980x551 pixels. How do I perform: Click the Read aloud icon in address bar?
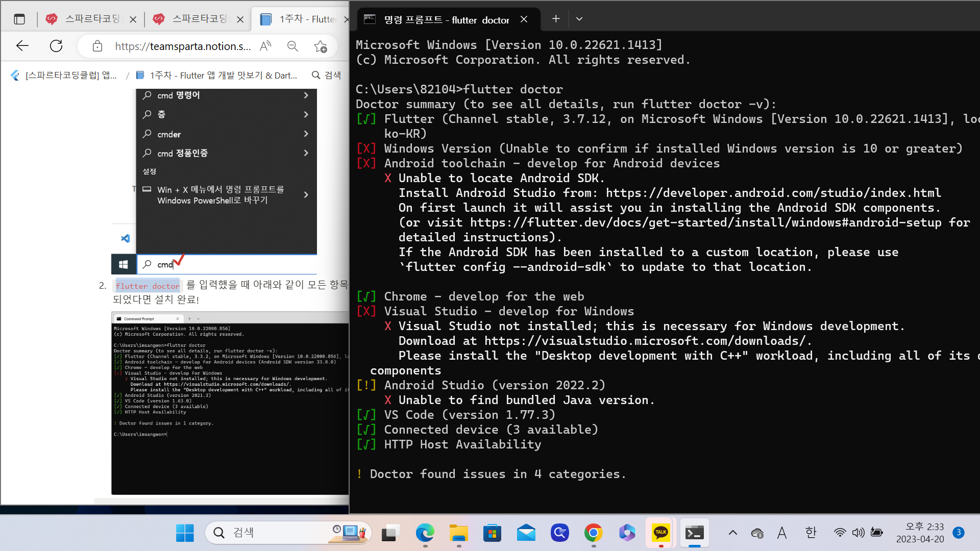point(265,46)
